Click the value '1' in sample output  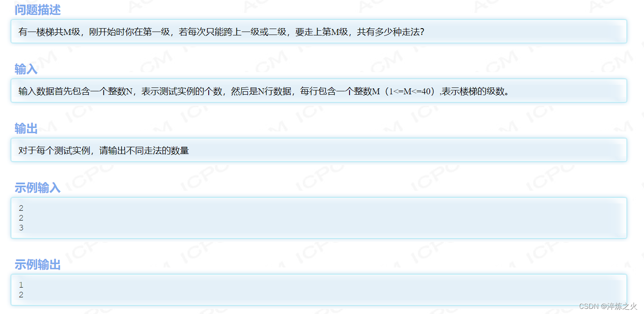[x=21, y=285]
